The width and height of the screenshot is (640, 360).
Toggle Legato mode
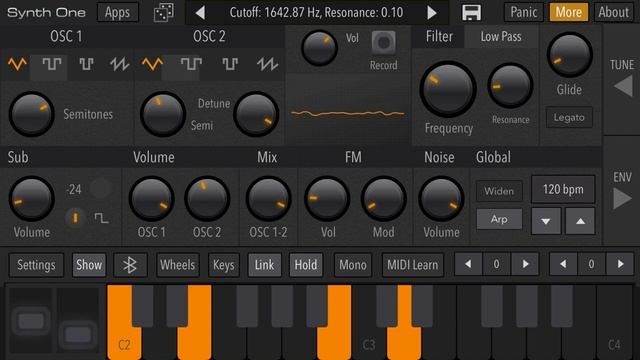(569, 118)
